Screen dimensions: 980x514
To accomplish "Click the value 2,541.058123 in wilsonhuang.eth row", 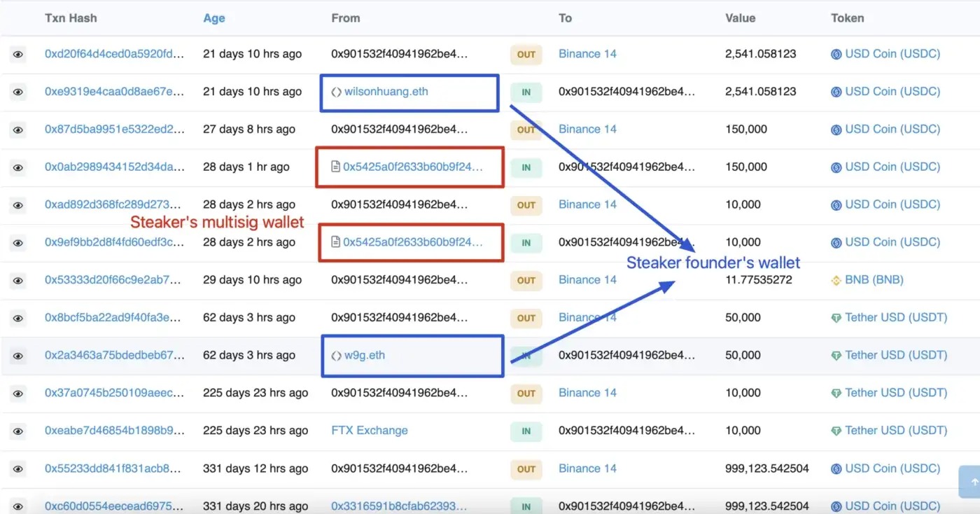I will [761, 92].
